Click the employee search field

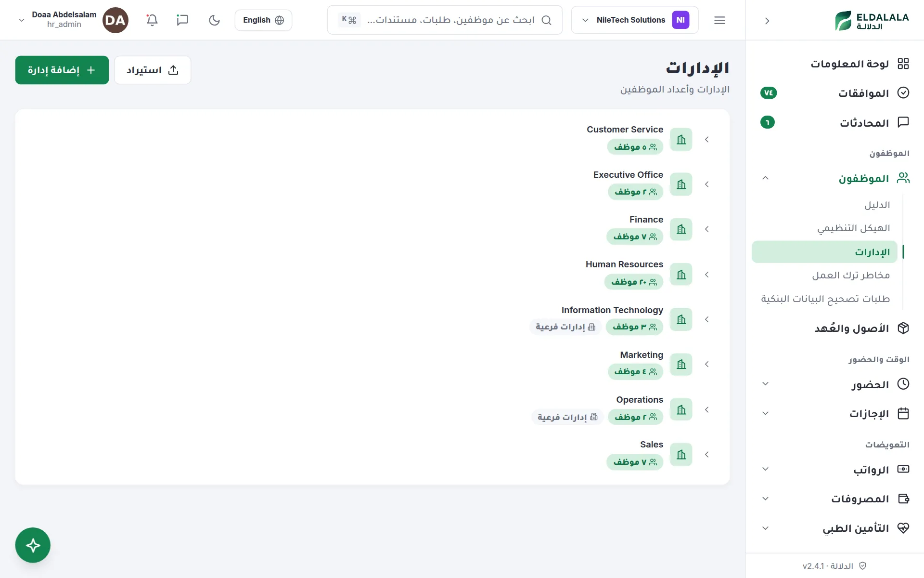point(445,20)
